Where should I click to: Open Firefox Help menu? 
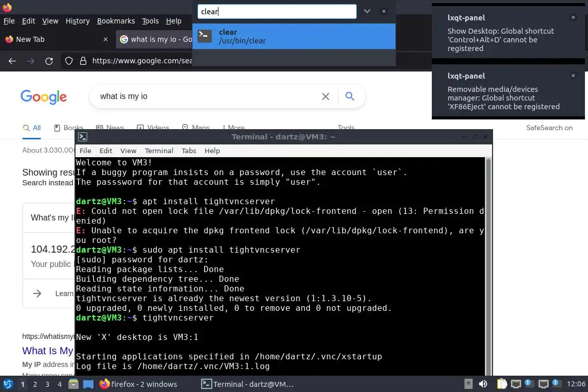[174, 21]
